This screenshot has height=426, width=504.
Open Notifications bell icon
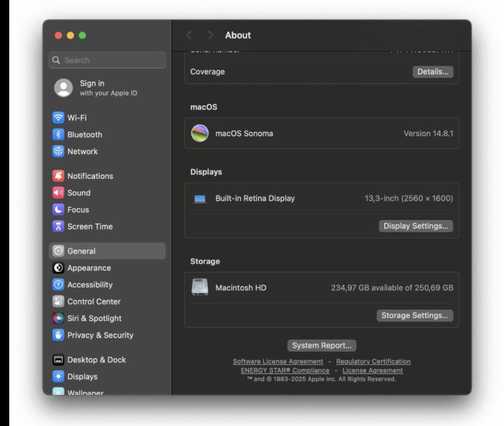click(58, 176)
